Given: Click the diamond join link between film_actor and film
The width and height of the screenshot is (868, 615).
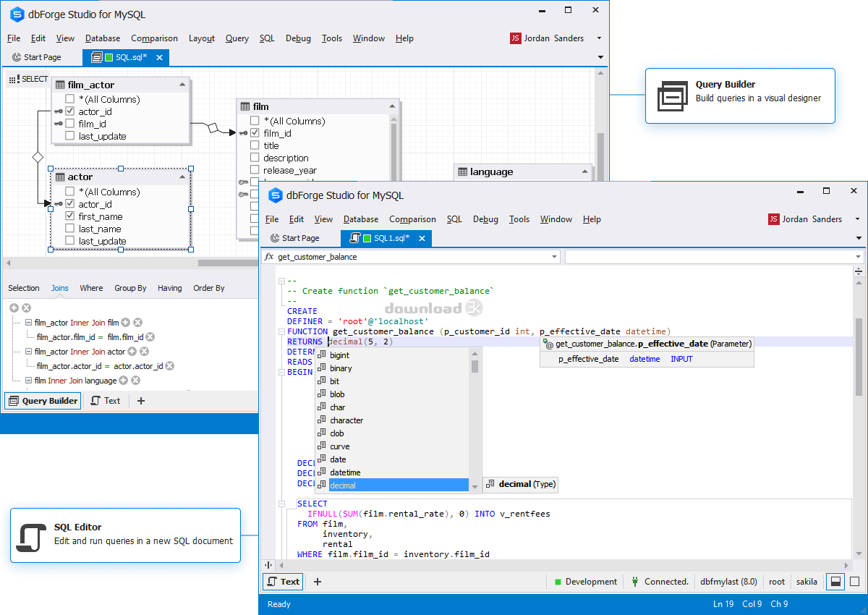Looking at the screenshot, I should coord(212,128).
